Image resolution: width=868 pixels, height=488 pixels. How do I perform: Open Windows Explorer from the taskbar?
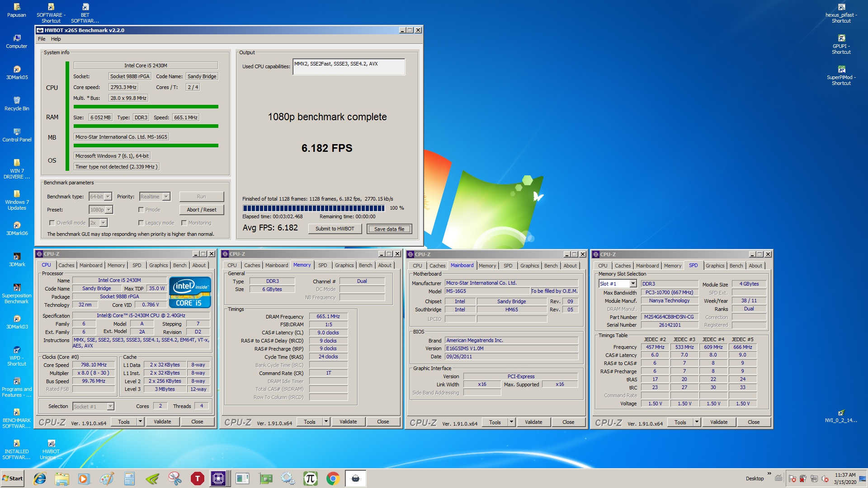[62, 479]
